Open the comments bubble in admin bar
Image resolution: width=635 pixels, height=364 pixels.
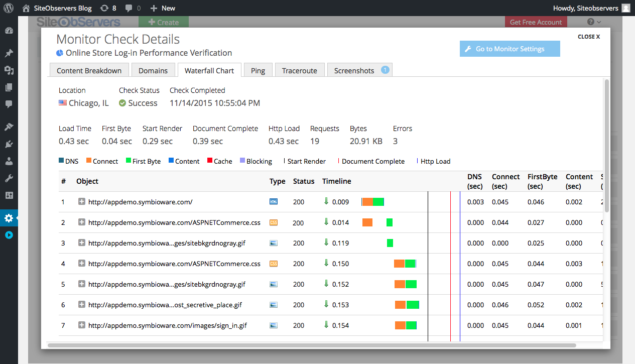(133, 8)
